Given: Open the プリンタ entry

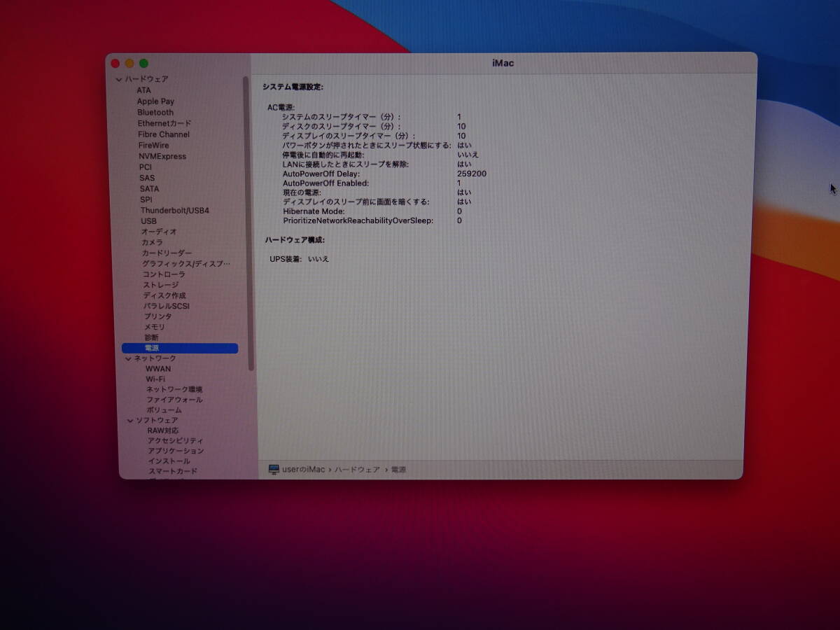Looking at the screenshot, I should pos(157,316).
